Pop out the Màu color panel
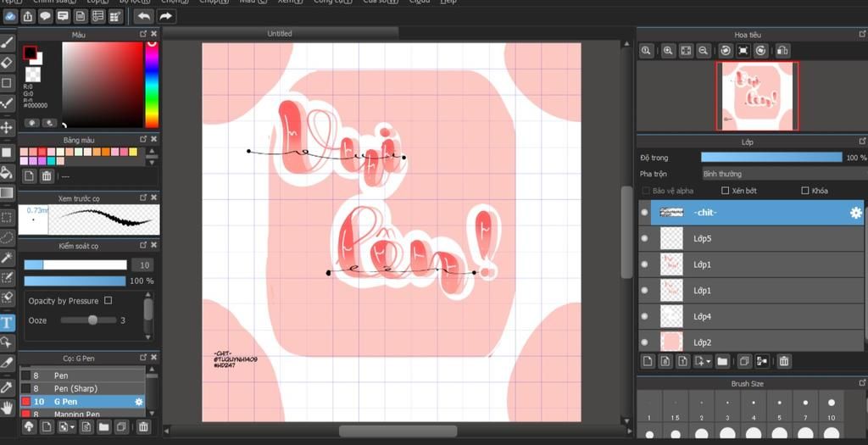The height and width of the screenshot is (445, 868). 143,34
